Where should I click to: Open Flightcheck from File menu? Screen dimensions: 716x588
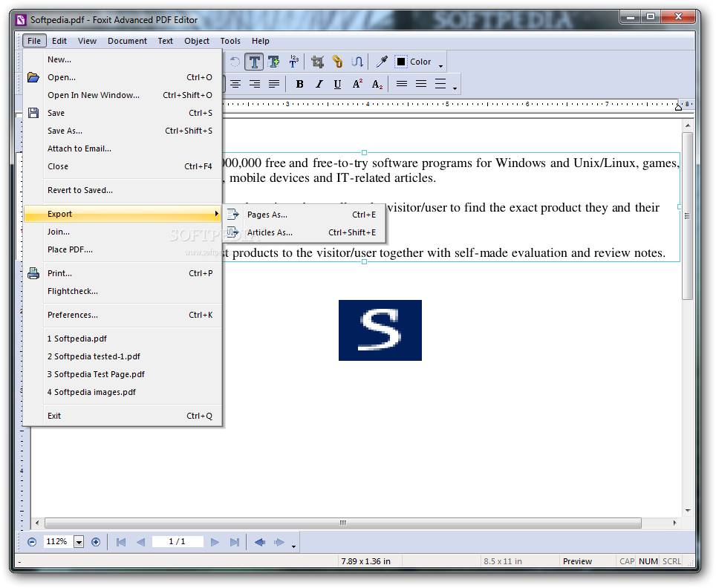[x=122, y=291]
